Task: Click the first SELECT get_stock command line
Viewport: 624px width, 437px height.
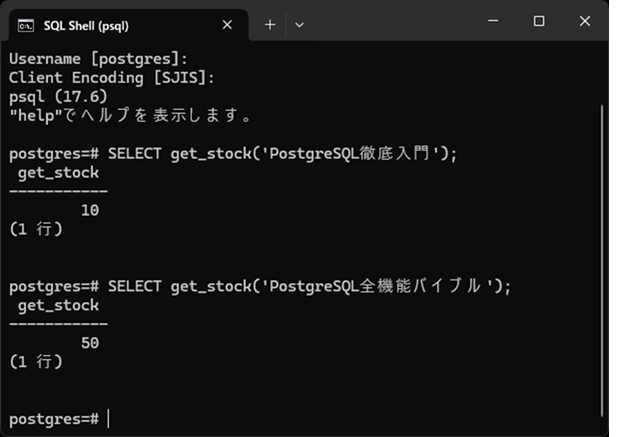Action: pyautogui.click(x=233, y=154)
